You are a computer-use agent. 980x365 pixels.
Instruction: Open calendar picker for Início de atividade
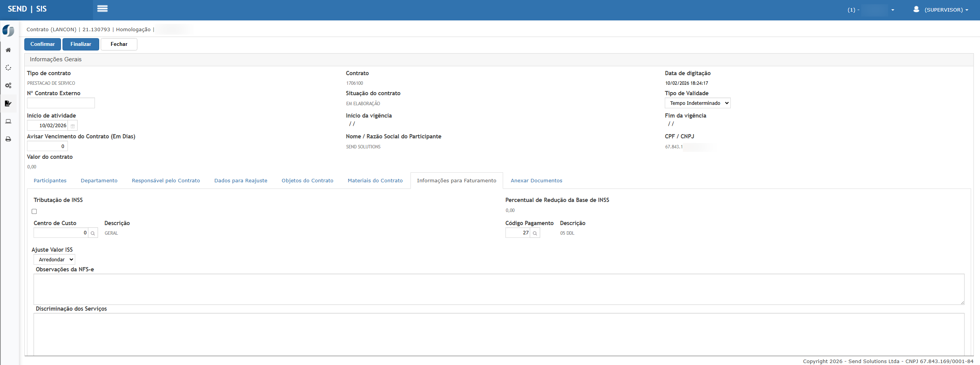pyautogui.click(x=73, y=126)
